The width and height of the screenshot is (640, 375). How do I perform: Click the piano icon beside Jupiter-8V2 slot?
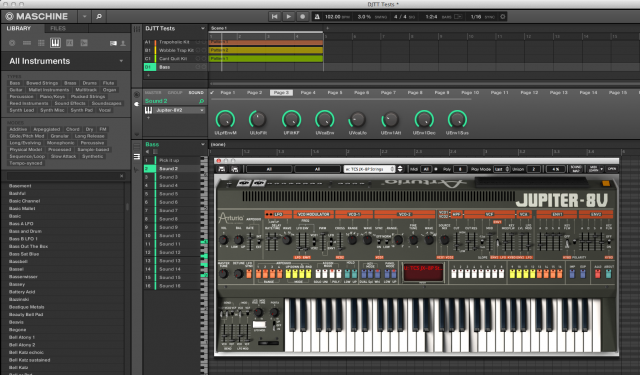point(149,110)
